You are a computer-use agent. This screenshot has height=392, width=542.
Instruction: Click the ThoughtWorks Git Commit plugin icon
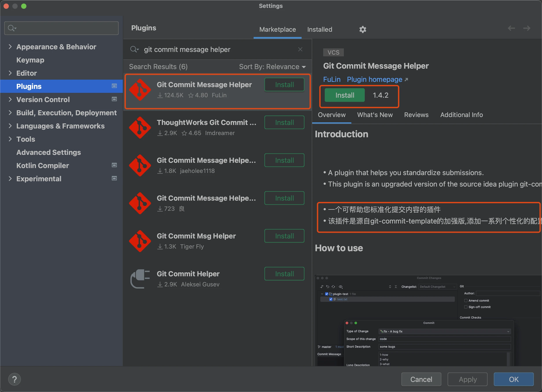(x=140, y=128)
